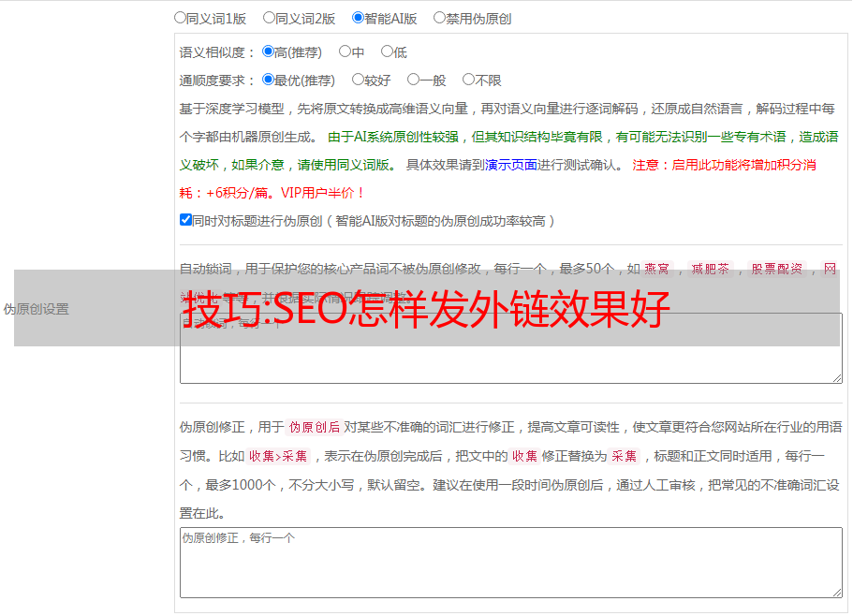Toggle 同时对标题进行伪原创 checkbox

pyautogui.click(x=185, y=220)
